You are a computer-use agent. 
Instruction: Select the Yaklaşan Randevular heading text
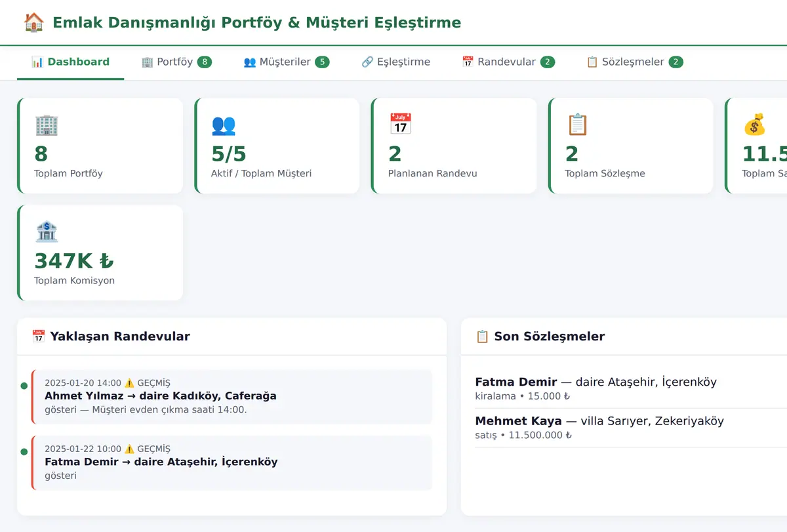coord(120,337)
